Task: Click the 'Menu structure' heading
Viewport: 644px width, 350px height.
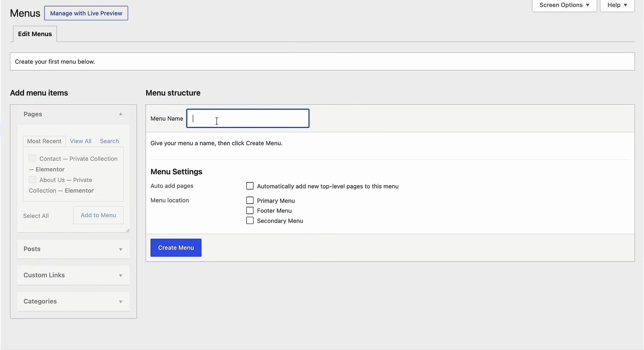Action: pos(173,93)
